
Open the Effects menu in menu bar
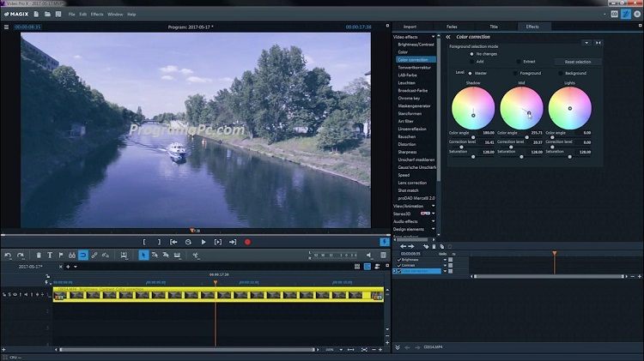[x=97, y=15]
